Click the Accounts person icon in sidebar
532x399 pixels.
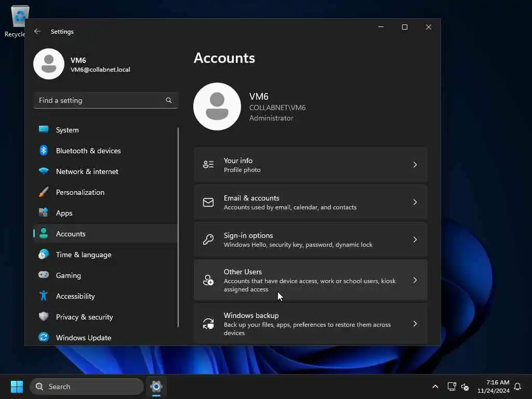(44, 233)
